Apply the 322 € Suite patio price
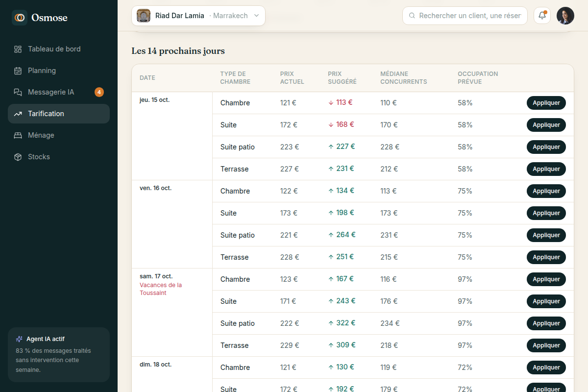 (x=546, y=323)
